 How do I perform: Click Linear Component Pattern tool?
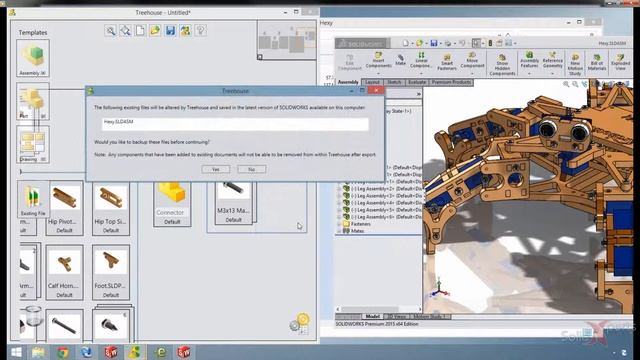pyautogui.click(x=421, y=60)
